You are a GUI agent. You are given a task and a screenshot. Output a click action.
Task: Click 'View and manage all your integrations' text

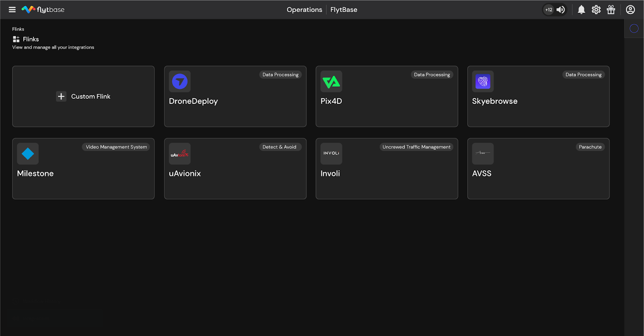coord(53,47)
